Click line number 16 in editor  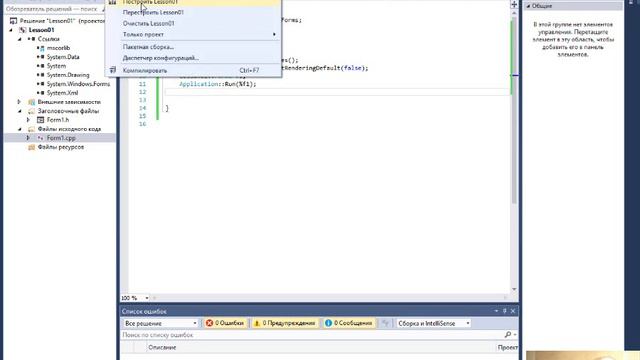pos(142,124)
